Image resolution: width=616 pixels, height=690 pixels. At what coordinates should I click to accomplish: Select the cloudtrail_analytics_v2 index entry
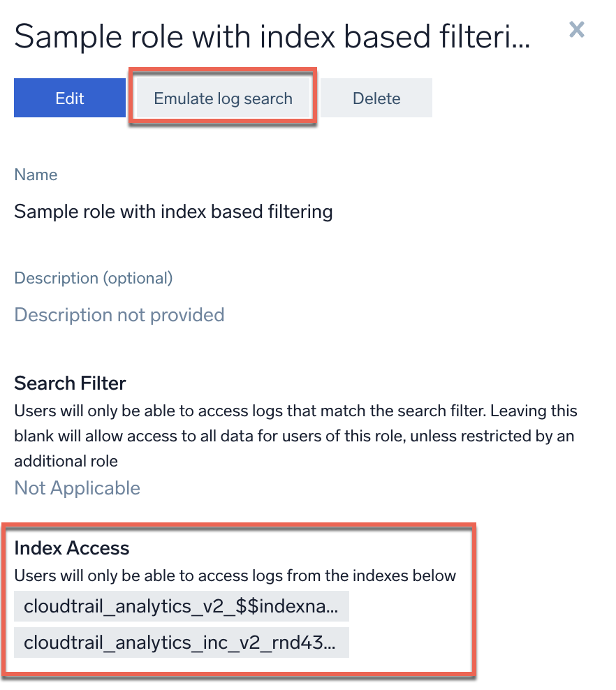click(x=181, y=605)
